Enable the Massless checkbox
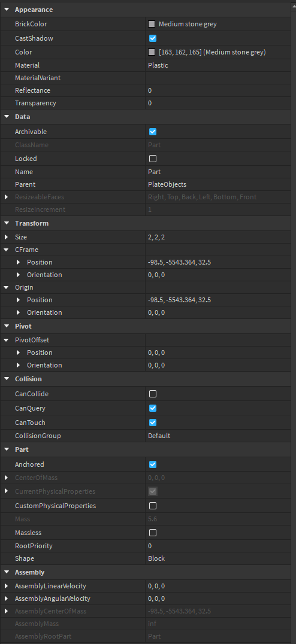 pos(153,533)
